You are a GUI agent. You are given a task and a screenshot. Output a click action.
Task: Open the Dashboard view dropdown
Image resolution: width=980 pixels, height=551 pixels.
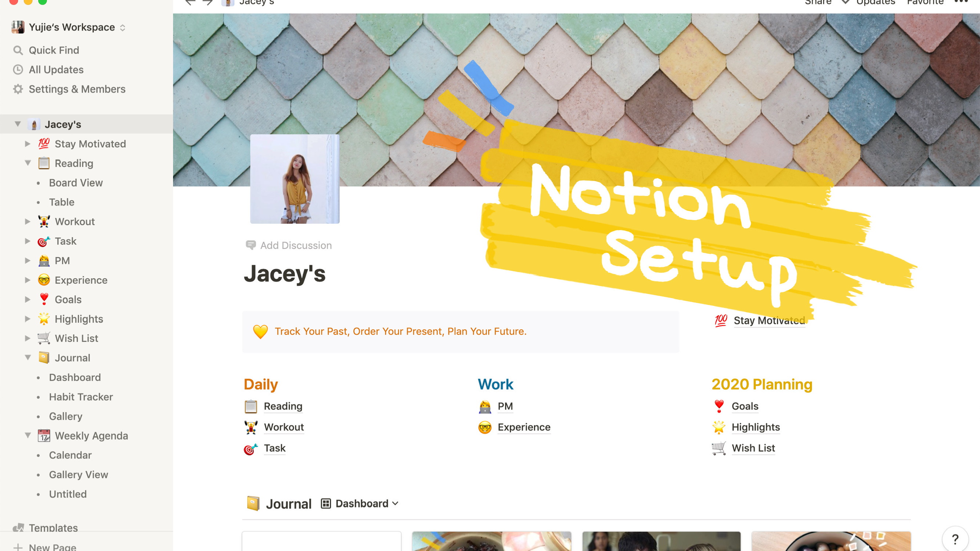360,504
